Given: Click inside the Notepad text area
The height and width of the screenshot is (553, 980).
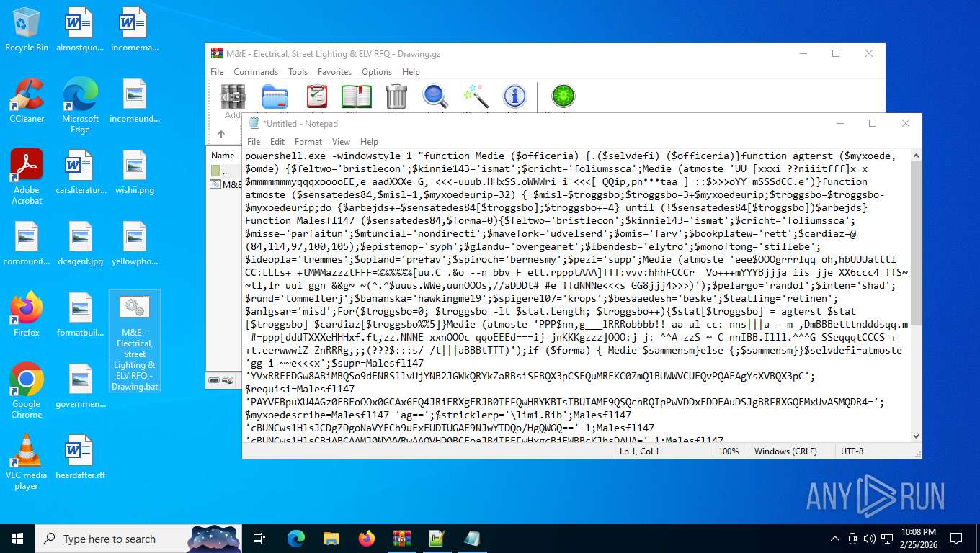Looking at the screenshot, I should click(576, 295).
